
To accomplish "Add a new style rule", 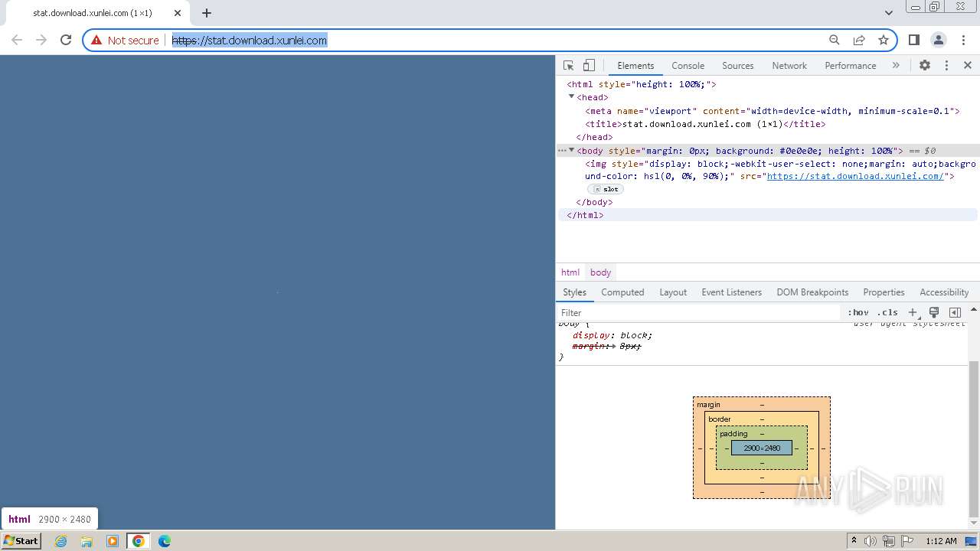I will 913,312.
